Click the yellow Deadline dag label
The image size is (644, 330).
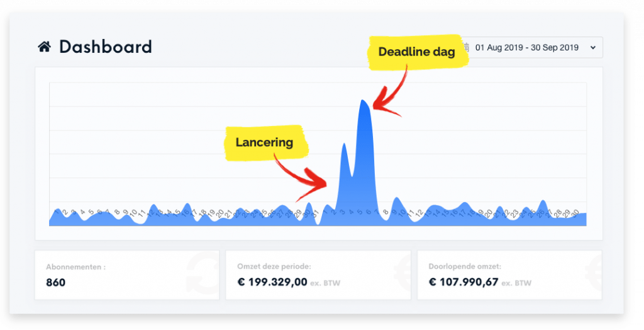[x=416, y=52]
